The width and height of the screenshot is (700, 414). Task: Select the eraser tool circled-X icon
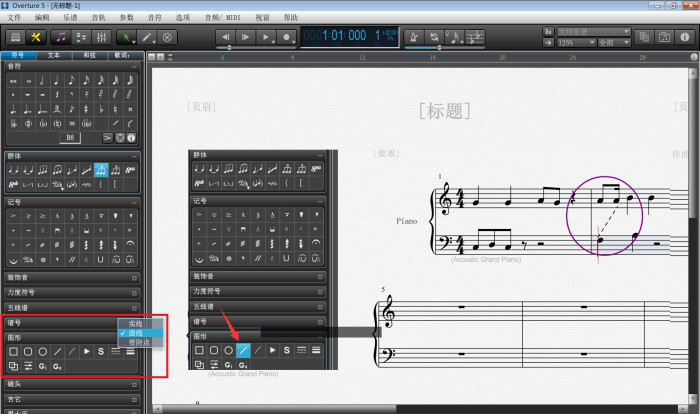coord(167,37)
